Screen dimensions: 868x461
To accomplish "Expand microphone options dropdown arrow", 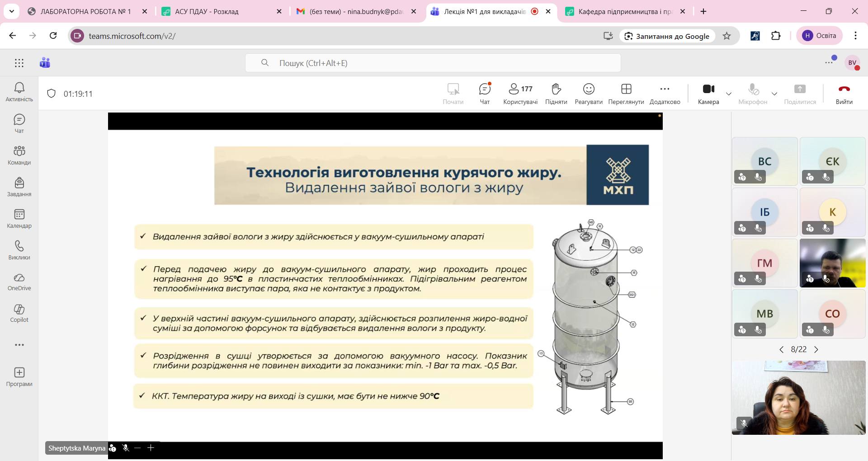I will pos(774,94).
